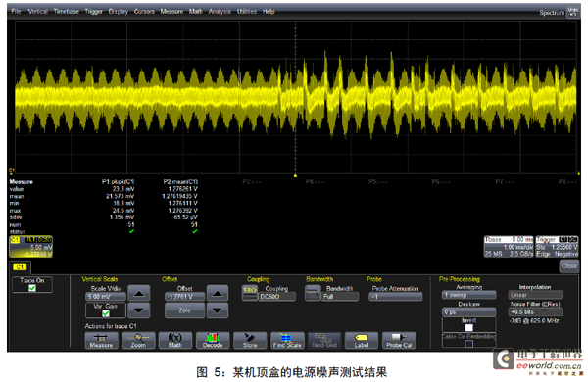Open the Help menu
588x382 pixels.
click(x=269, y=11)
